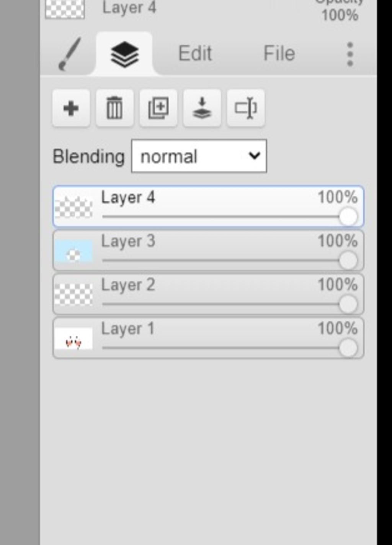Open the Edit tab

pyautogui.click(x=195, y=53)
